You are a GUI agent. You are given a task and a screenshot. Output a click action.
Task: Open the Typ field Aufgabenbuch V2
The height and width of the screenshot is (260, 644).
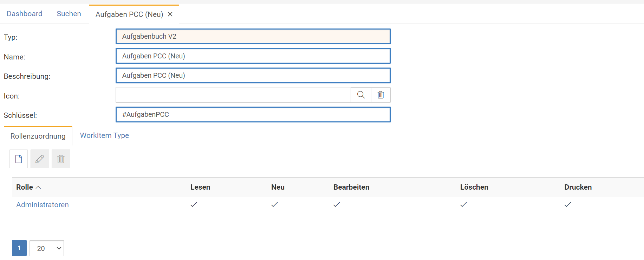pyautogui.click(x=253, y=37)
